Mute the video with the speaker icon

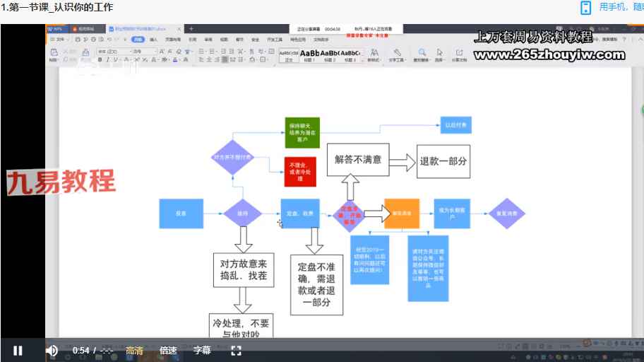click(52, 350)
